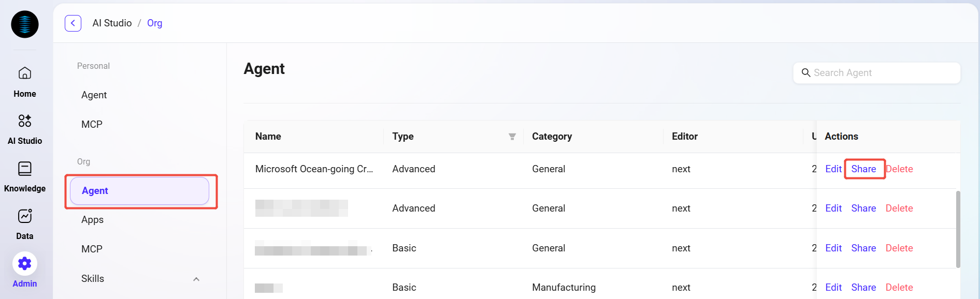Image resolution: width=980 pixels, height=299 pixels.
Task: Open the Data section icon
Action: click(x=25, y=216)
